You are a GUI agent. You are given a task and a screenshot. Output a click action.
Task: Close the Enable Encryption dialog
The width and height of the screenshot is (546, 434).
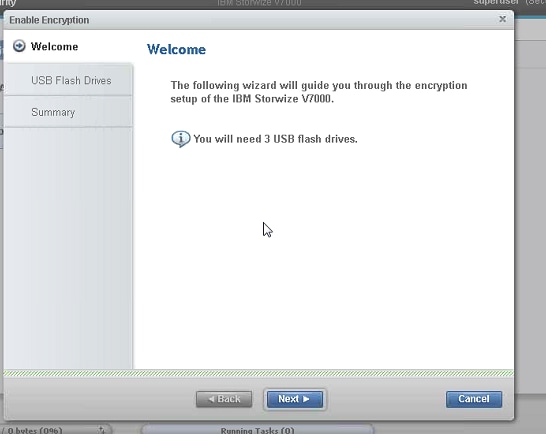click(x=502, y=19)
